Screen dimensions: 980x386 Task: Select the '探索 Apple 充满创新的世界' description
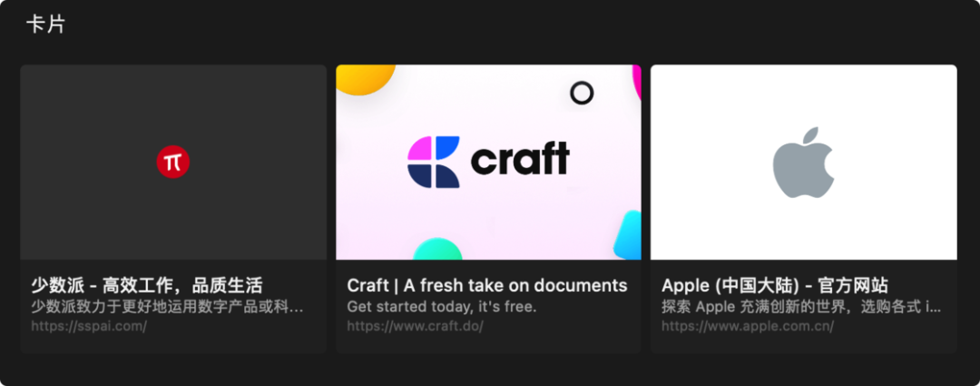801,307
